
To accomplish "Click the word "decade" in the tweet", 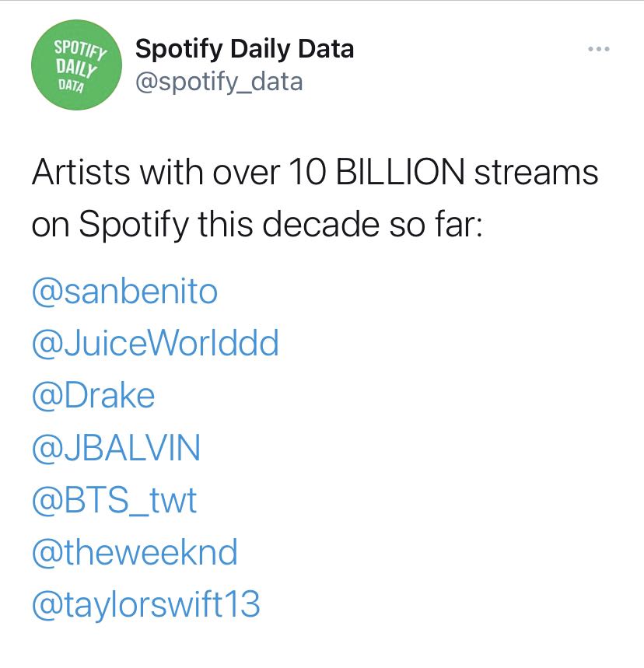I will tap(320, 224).
